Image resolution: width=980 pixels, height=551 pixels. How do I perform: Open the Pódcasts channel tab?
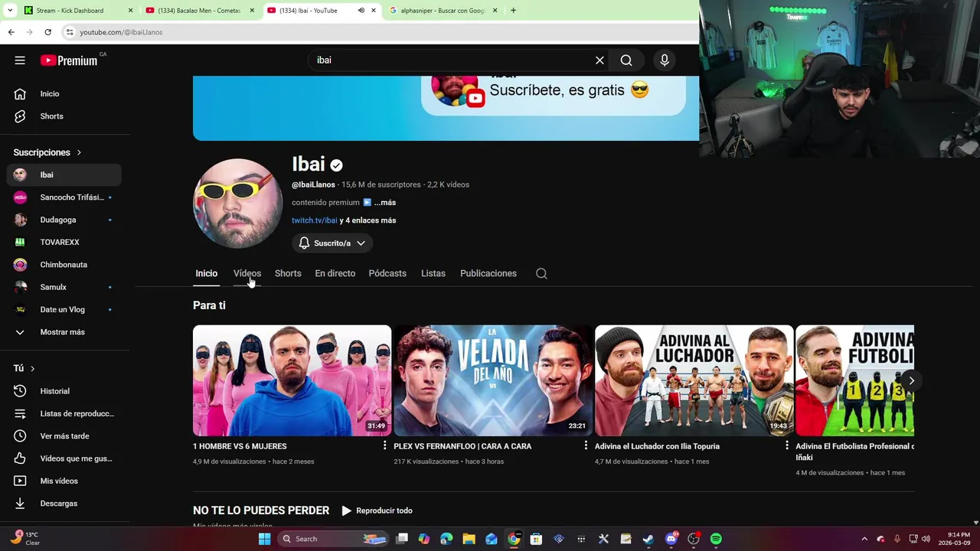[387, 273]
